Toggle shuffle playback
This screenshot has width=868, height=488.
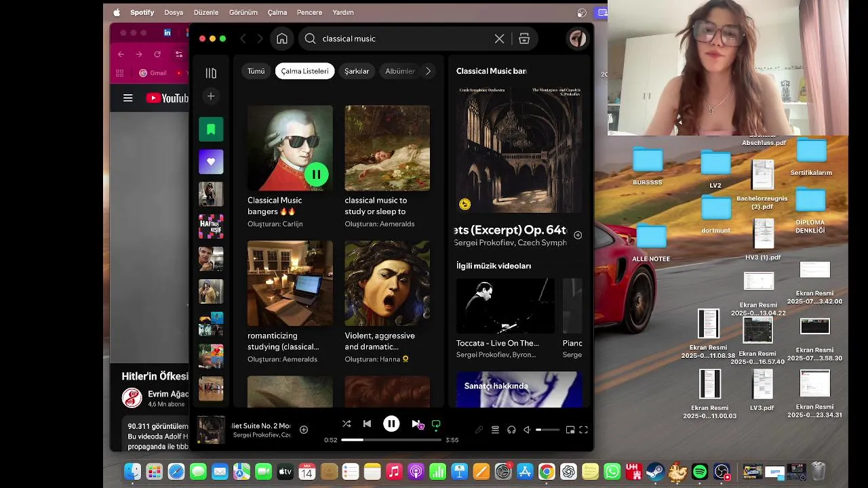(x=347, y=424)
